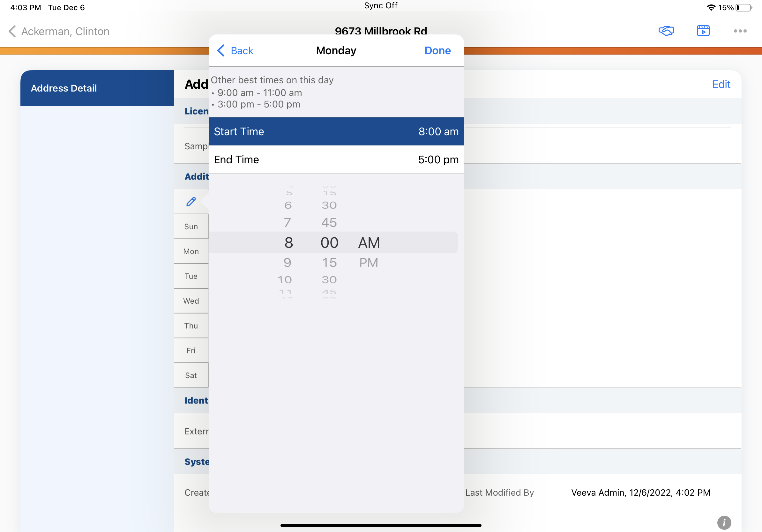Viewport: 762px width, 532px height.
Task: Tap the pencil edit icon
Action: pos(191,202)
